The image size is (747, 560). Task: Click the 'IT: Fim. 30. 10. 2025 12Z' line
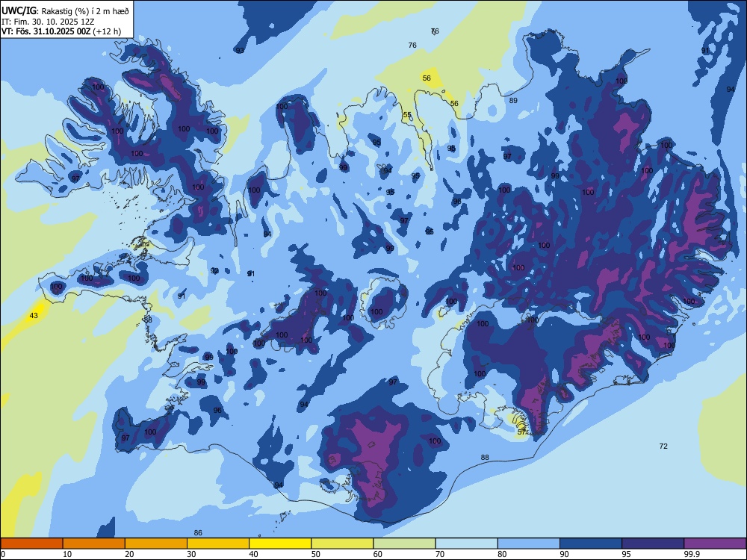click(48, 22)
